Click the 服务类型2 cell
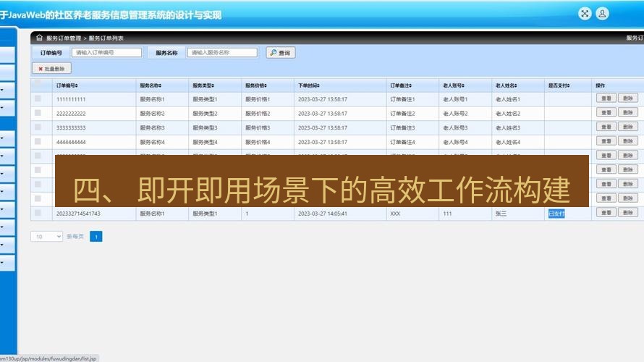Screen dimensions: 644x362 205,114
